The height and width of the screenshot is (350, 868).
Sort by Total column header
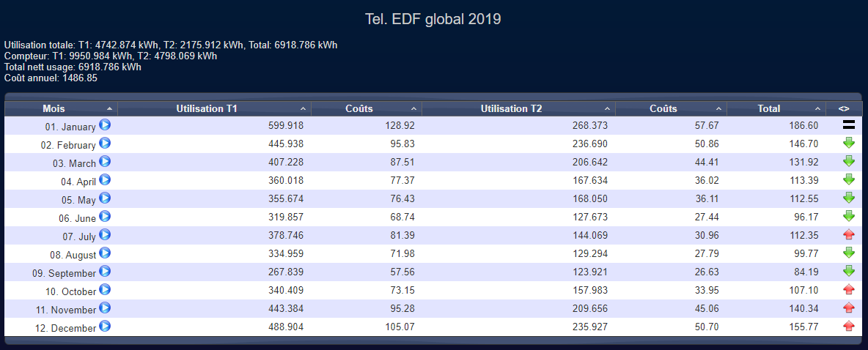click(776, 109)
